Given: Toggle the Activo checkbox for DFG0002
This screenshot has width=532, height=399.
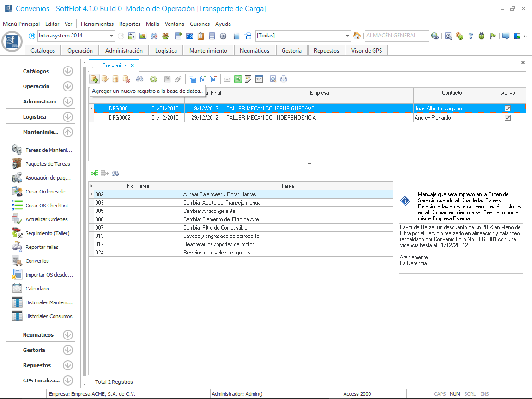Looking at the screenshot, I should (508, 118).
